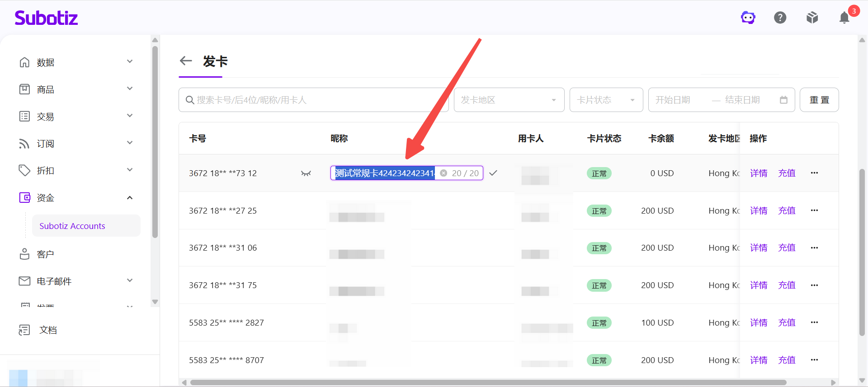Expand the 订阅 menu chevron
The width and height of the screenshot is (868, 387).
pos(130,143)
